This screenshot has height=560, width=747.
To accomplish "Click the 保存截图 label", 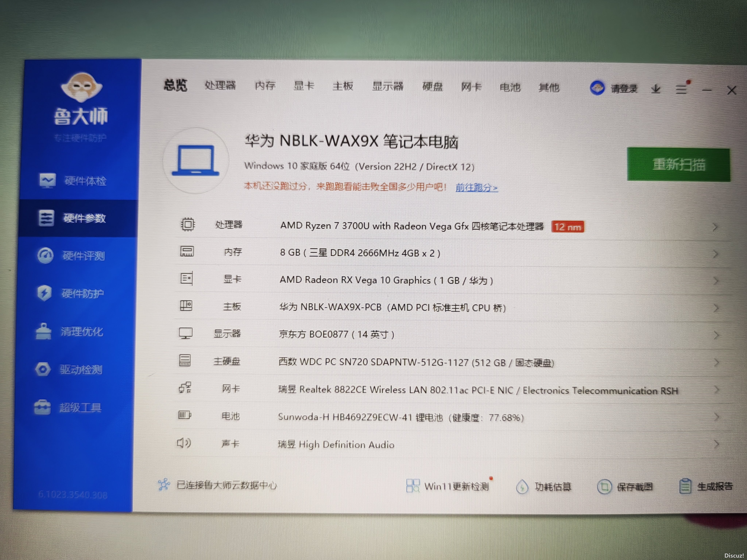I will pos(634,487).
